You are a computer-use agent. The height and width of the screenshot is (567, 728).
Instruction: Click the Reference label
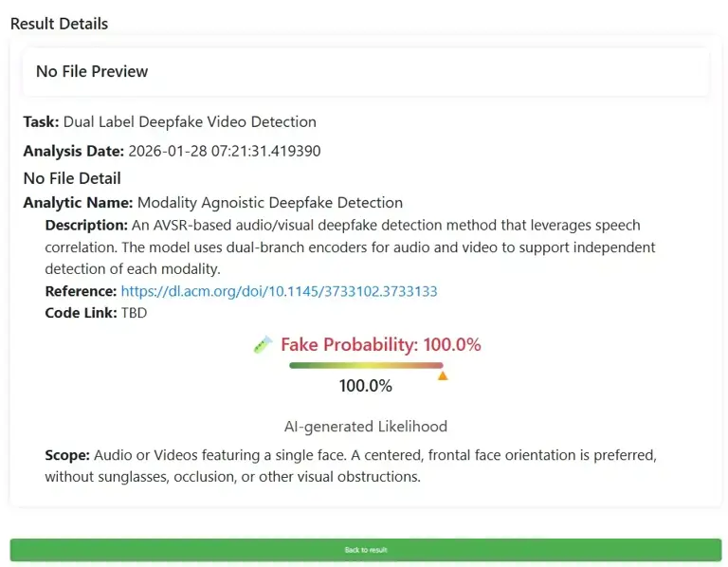tap(81, 291)
